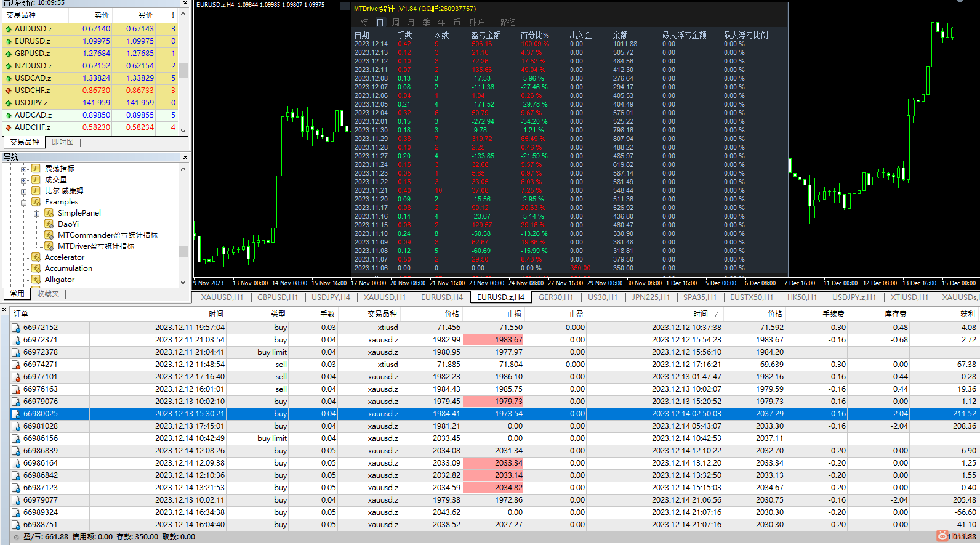Open the 账户 view in statistics panel

click(x=477, y=22)
